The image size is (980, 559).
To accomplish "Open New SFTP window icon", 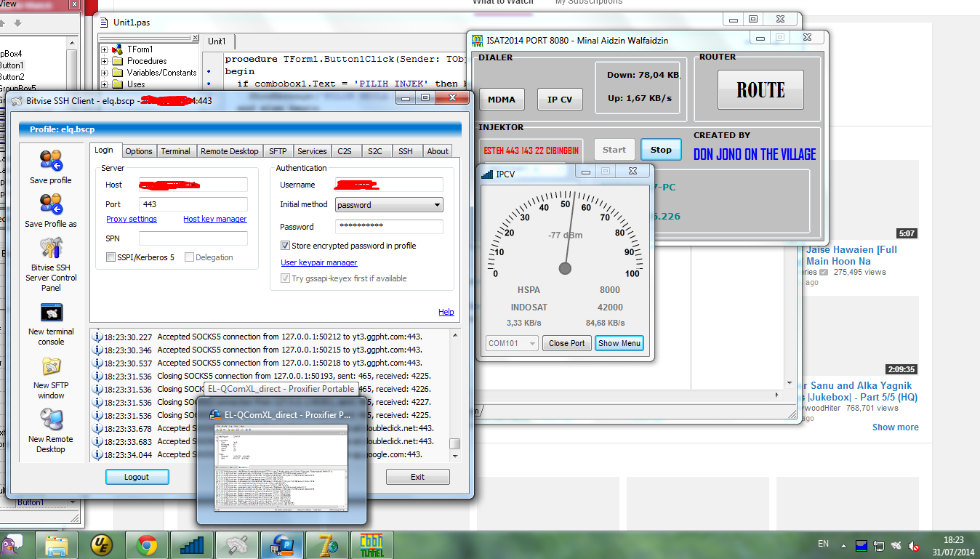I will pyautogui.click(x=51, y=367).
